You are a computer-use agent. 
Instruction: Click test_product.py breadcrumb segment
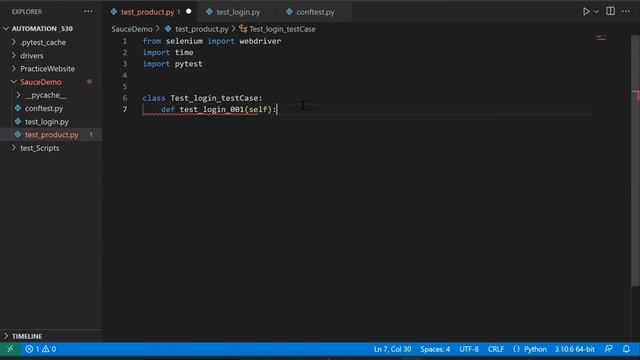[202, 29]
